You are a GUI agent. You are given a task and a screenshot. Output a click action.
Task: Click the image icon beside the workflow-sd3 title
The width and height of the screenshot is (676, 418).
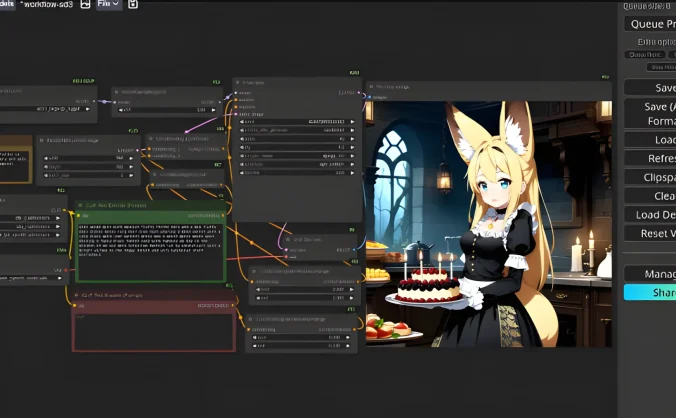[x=86, y=4]
